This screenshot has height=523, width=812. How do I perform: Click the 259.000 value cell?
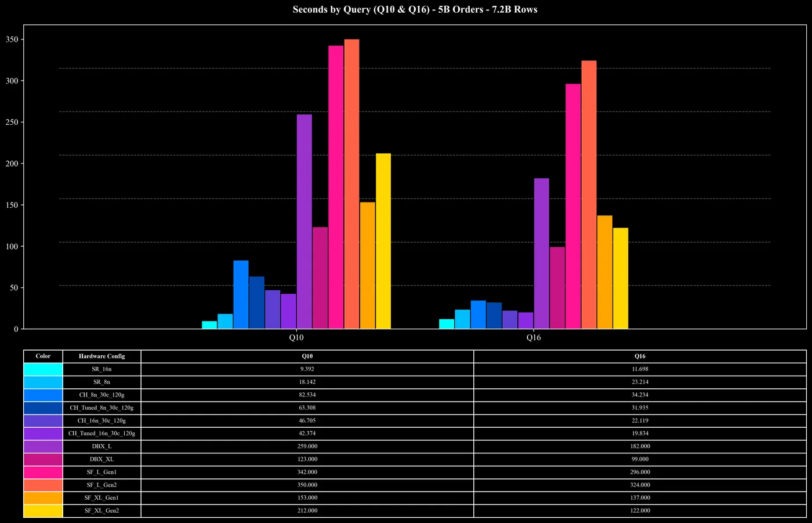point(307,446)
